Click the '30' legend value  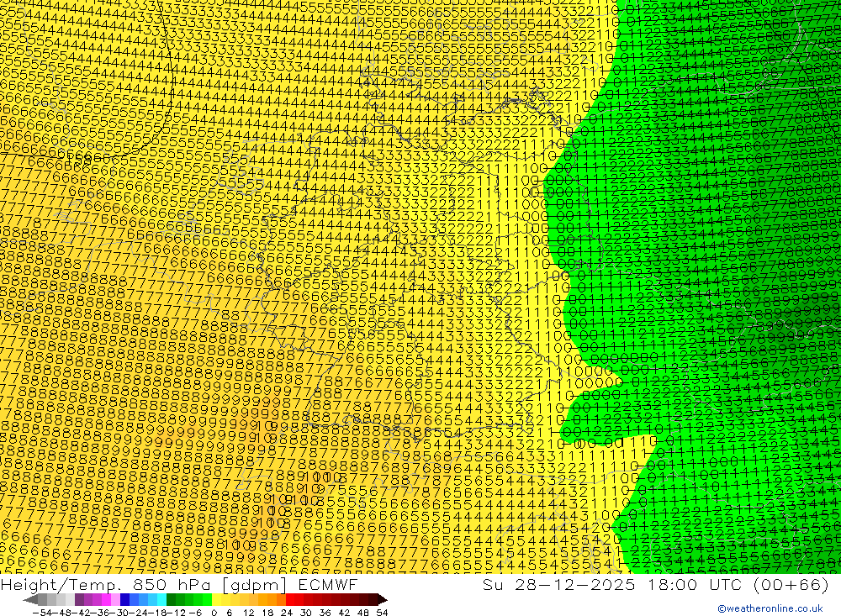click(306, 613)
